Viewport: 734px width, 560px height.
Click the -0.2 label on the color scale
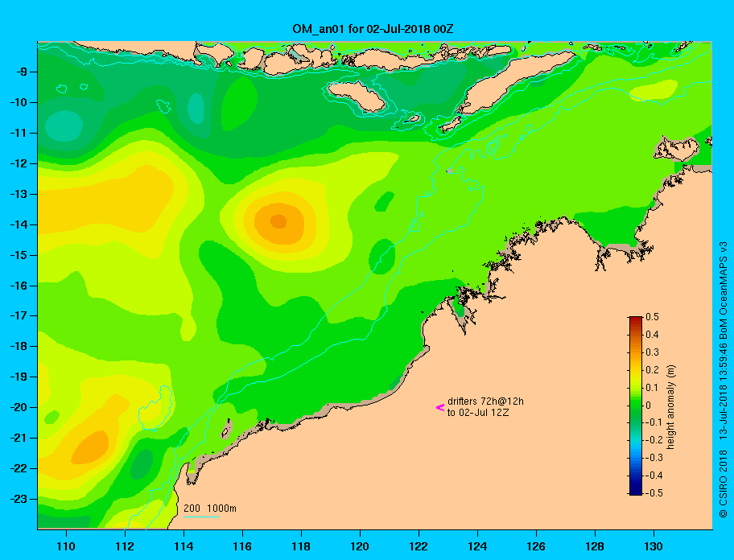[654, 440]
